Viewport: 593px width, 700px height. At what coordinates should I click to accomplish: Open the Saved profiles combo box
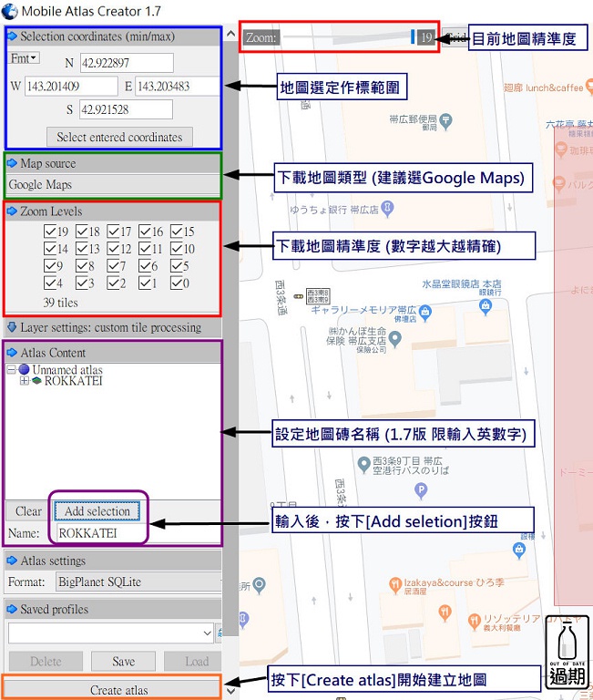point(110,633)
